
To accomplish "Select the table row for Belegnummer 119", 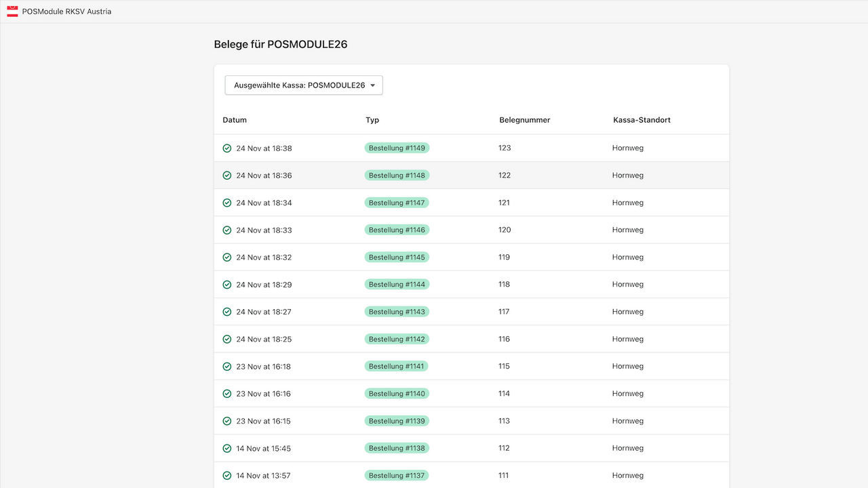I will click(471, 257).
